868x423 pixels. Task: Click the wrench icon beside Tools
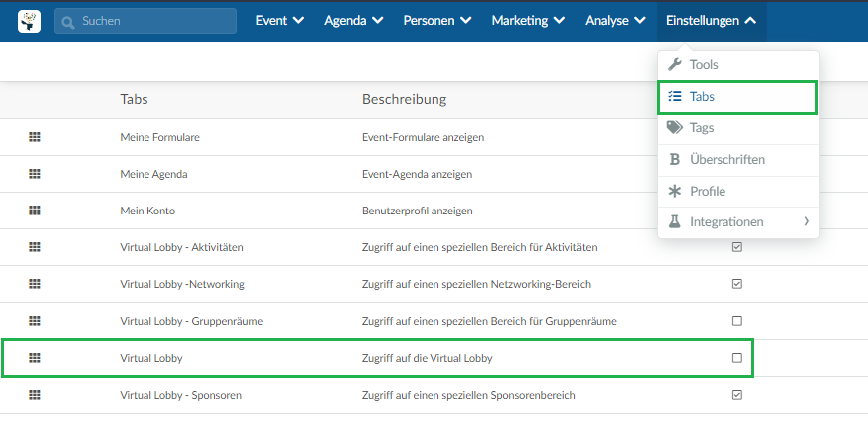point(675,64)
